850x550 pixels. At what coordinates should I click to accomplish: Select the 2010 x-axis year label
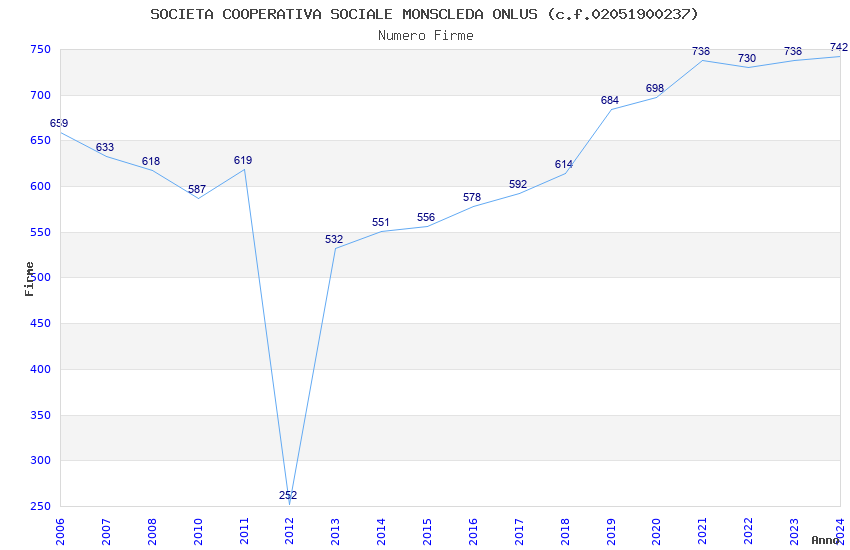[198, 532]
